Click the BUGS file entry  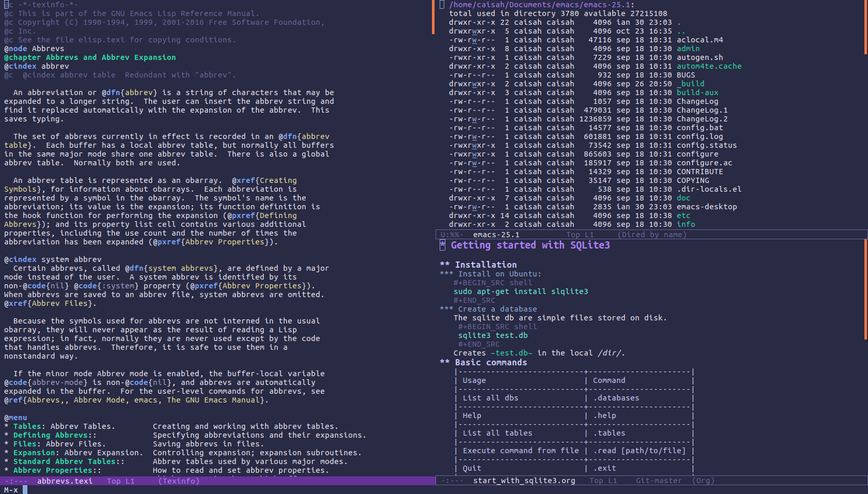[x=686, y=75]
